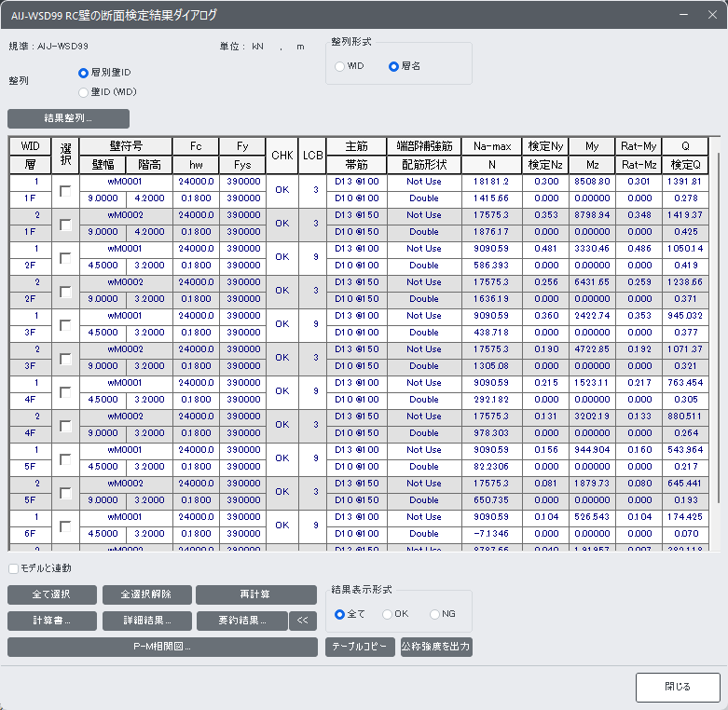728x710 pixels.
Task: Click the Q value 1050.14
Action: pos(685,249)
